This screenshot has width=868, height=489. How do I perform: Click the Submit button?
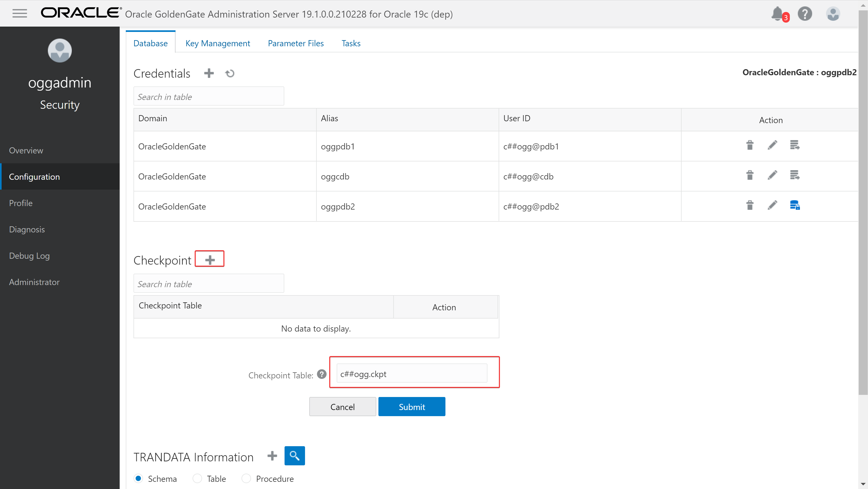tap(411, 406)
